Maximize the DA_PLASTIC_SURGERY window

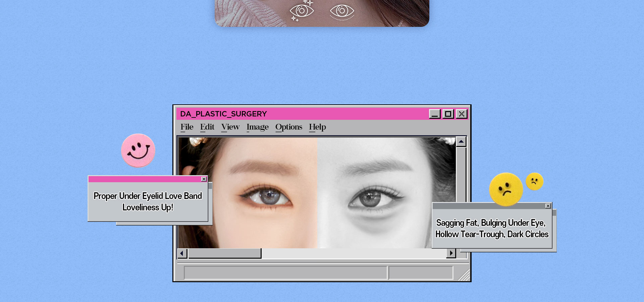pos(448,114)
